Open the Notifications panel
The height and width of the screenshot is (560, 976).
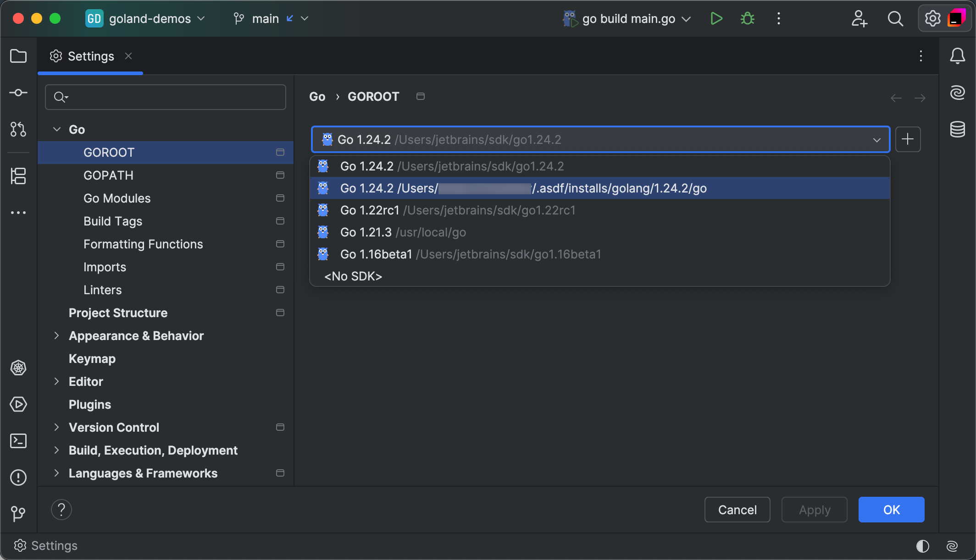click(x=958, y=56)
